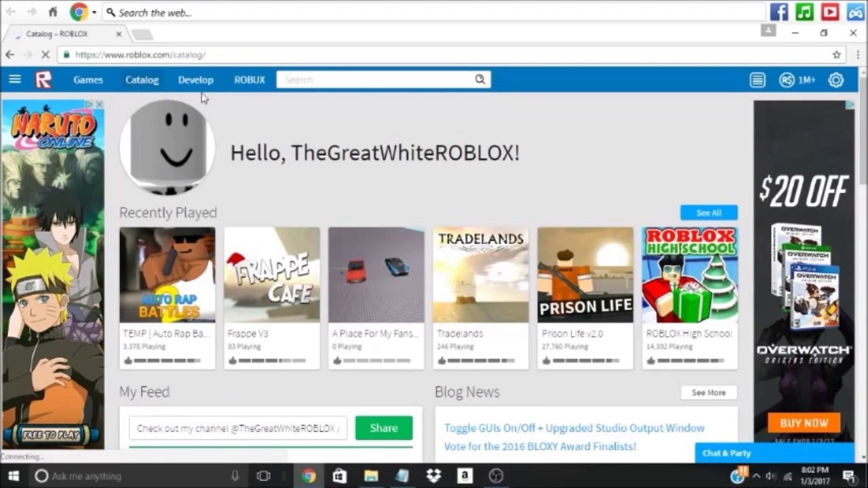Click BUY NOW on the Overwatch ad
The height and width of the screenshot is (488, 868).
tap(804, 423)
